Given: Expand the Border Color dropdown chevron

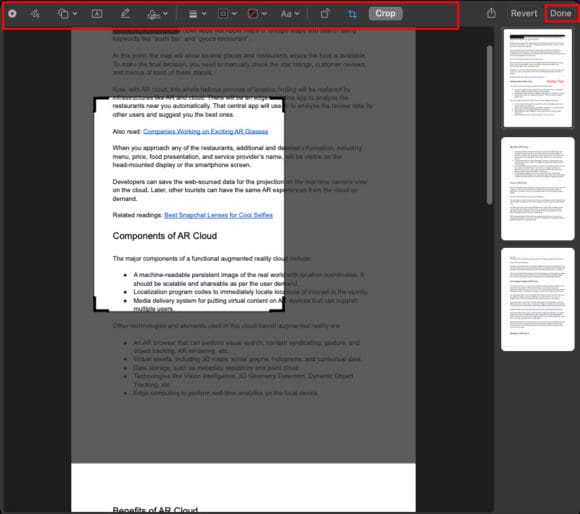Looking at the screenshot, I should tap(234, 14).
